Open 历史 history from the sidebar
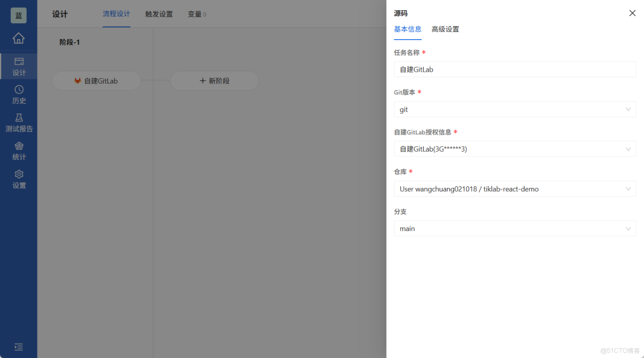Screen dimensions: 644x358 (18, 94)
